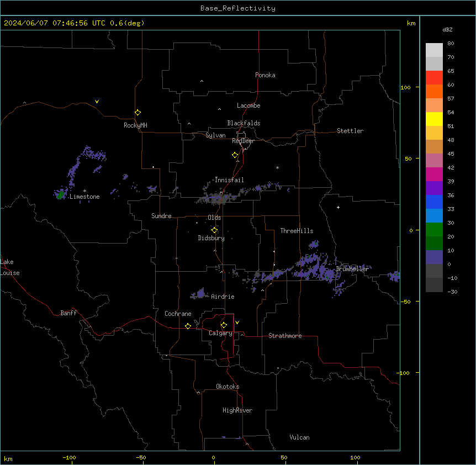Image resolution: width=476 pixels, height=465 pixels.
Task: Click the Vulcan town label
Action: pyautogui.click(x=300, y=437)
